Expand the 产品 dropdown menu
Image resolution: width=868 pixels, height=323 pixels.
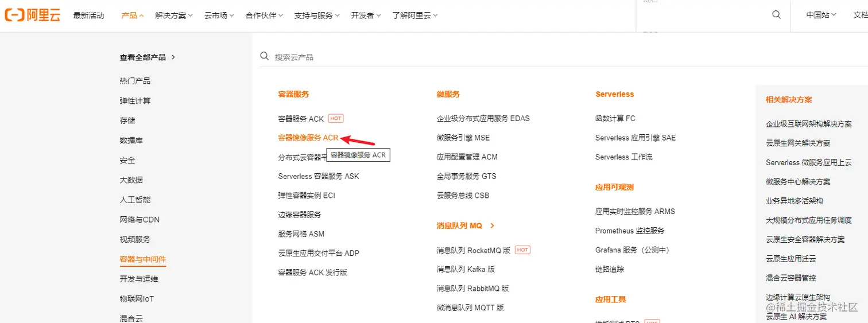(133, 15)
